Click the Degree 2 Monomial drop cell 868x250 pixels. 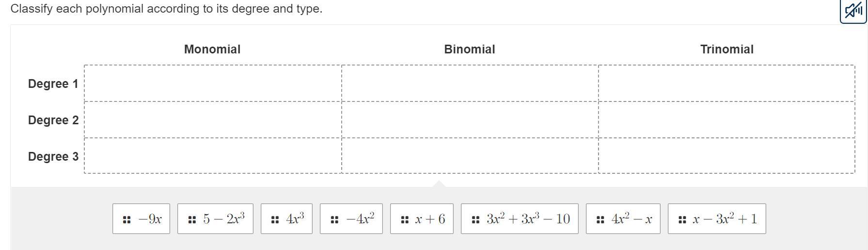coord(213,120)
